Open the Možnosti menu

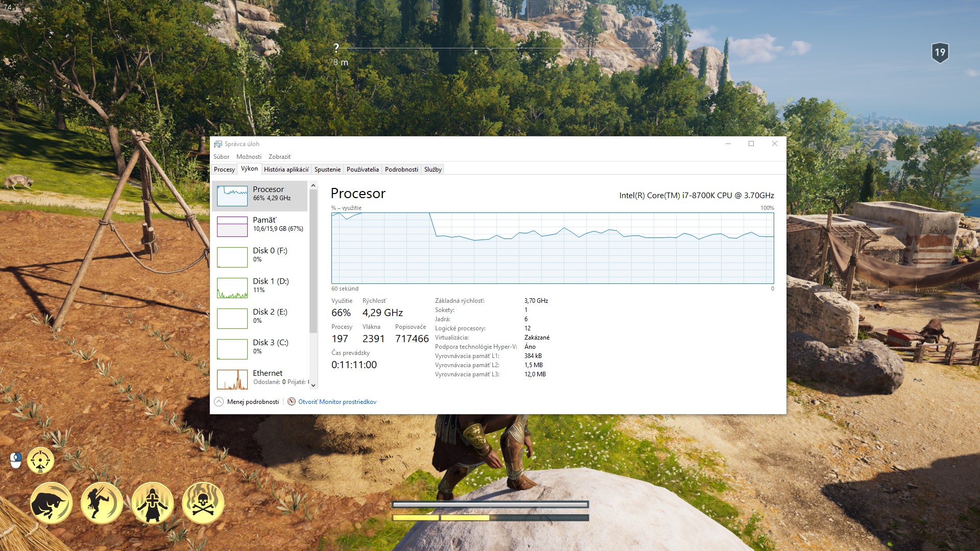249,157
